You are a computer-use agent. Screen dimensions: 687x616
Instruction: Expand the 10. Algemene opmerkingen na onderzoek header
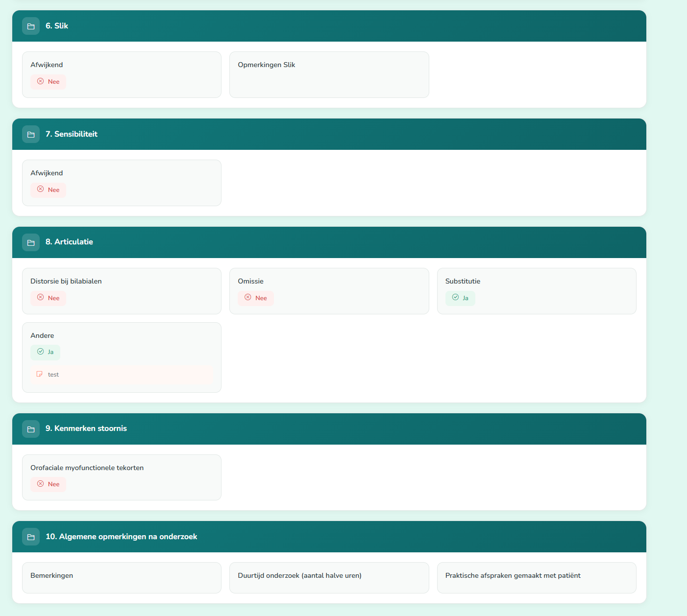click(x=329, y=537)
